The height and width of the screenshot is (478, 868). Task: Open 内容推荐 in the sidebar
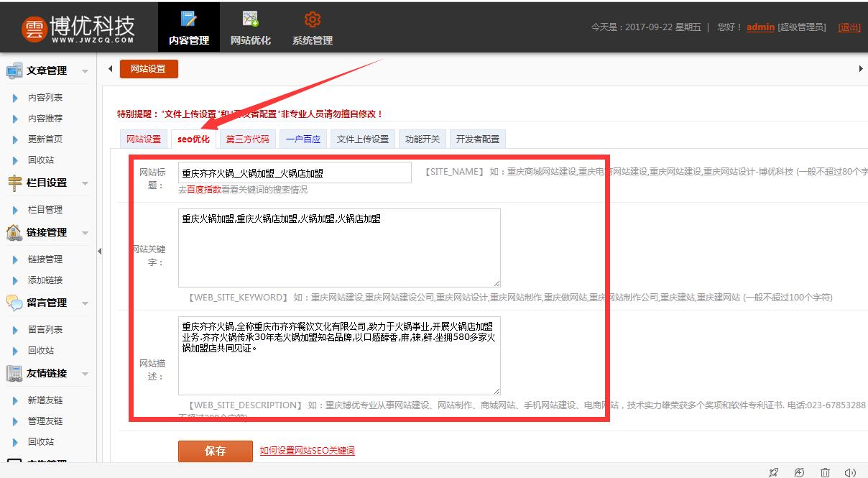(x=45, y=118)
